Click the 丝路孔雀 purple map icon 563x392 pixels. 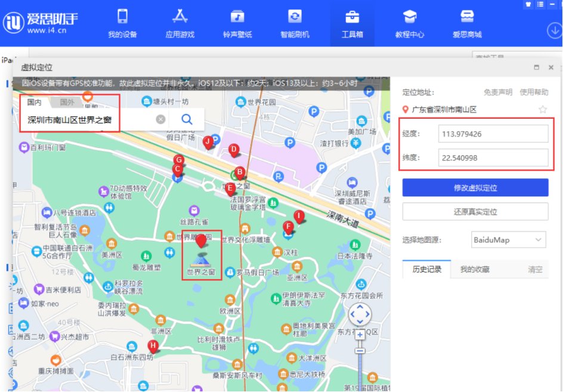(194, 210)
